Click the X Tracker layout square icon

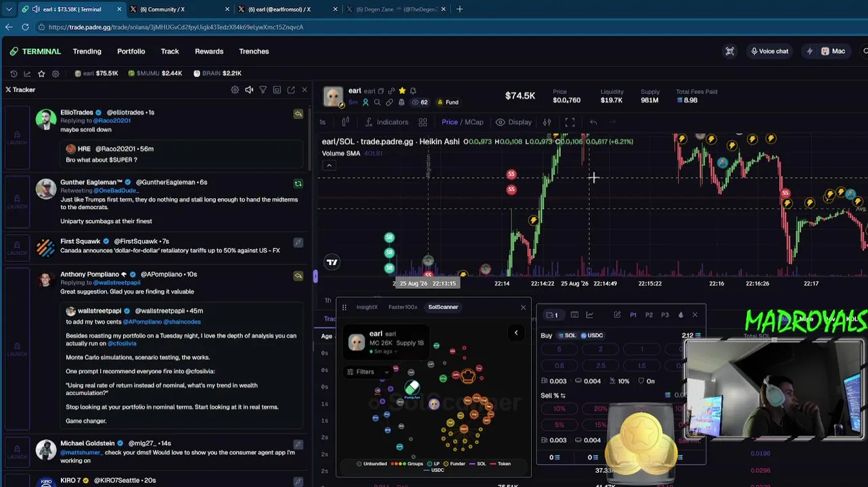pos(277,90)
